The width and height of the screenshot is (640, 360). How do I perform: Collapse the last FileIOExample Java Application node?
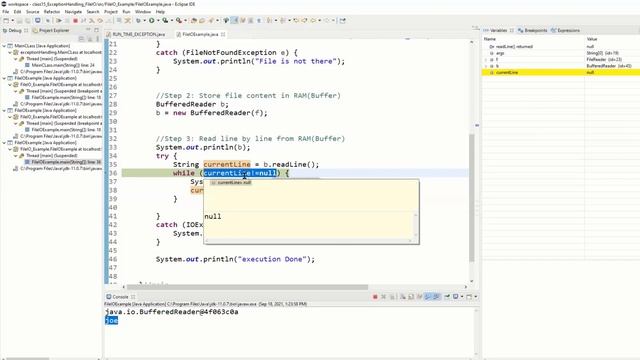4,143
